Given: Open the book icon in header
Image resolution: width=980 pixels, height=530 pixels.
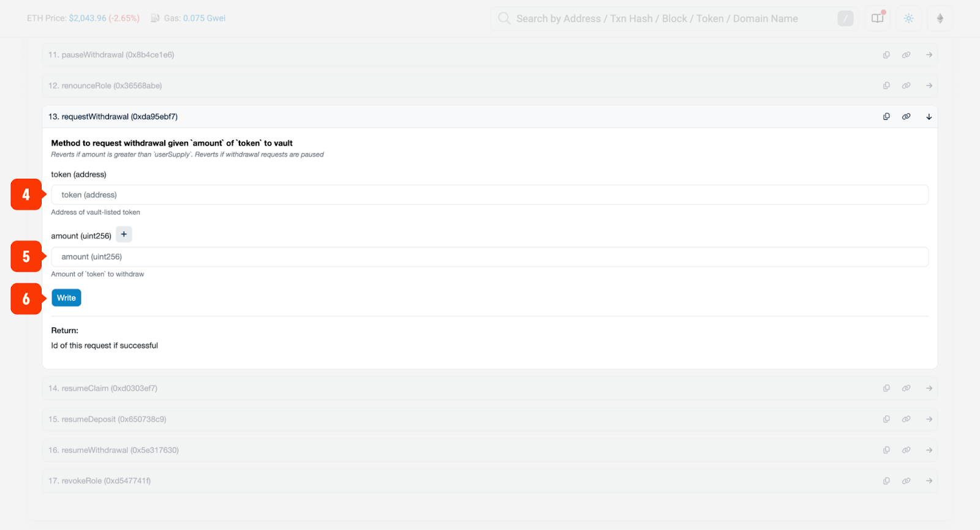Looking at the screenshot, I should coord(878,18).
